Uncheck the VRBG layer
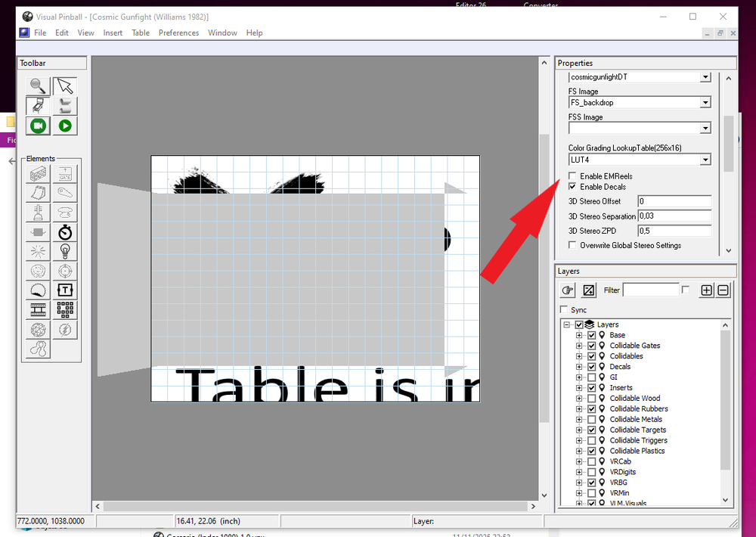This screenshot has width=756, height=537. pyautogui.click(x=592, y=483)
